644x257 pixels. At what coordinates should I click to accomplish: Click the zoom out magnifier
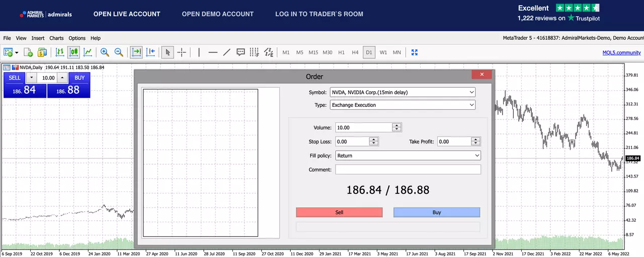click(119, 52)
